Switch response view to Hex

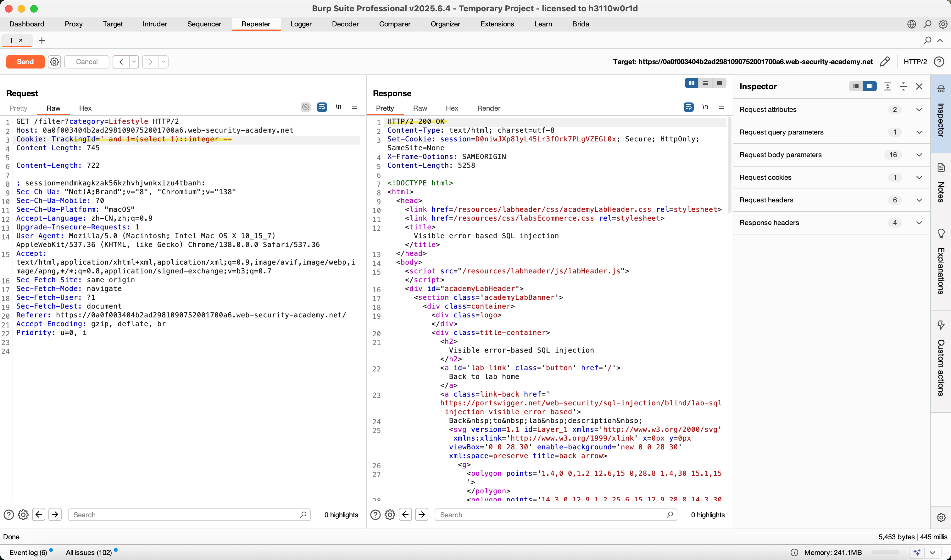[452, 108]
